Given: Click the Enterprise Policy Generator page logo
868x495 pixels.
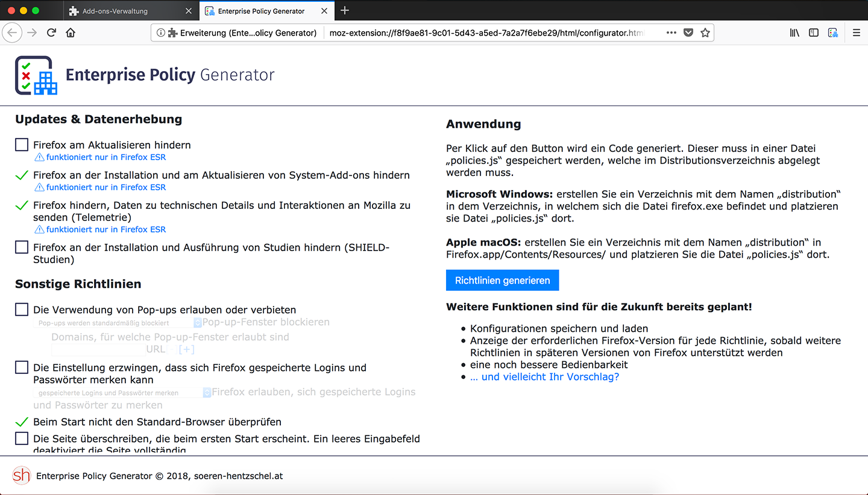Looking at the screenshot, I should (x=36, y=75).
